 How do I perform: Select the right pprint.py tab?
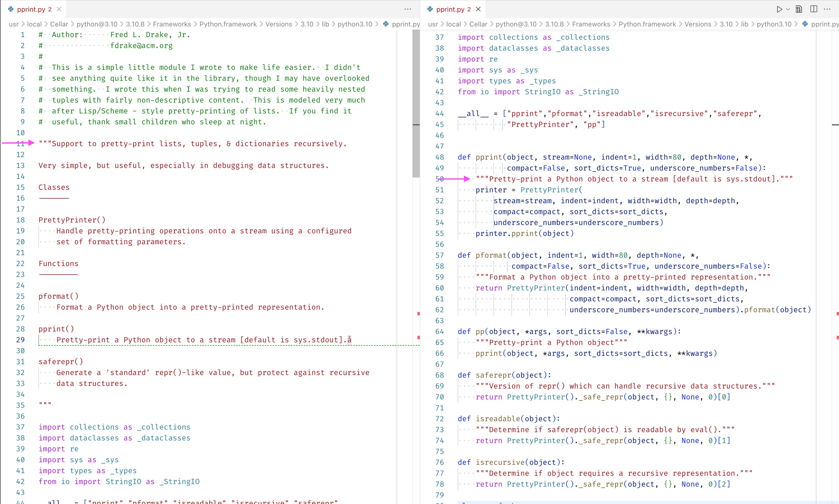pos(452,9)
